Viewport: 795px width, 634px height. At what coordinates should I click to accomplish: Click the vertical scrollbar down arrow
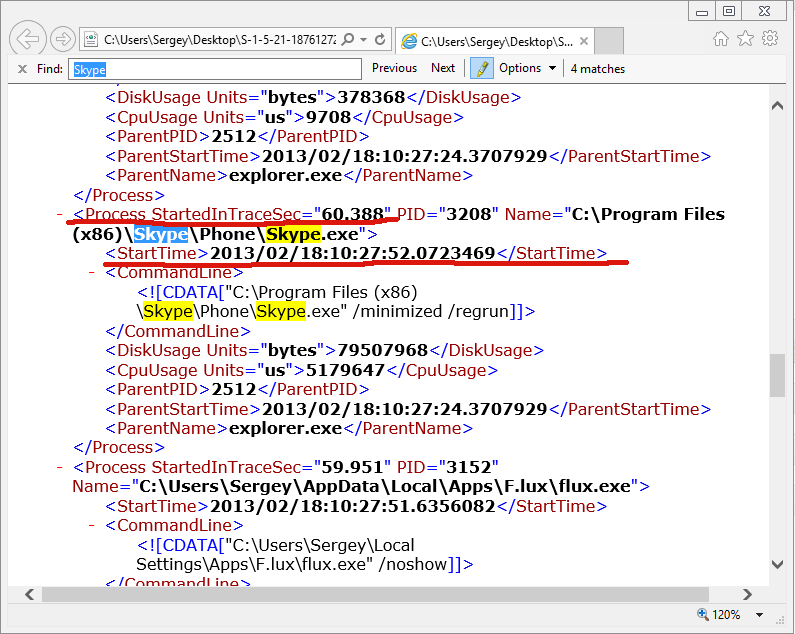tap(777, 564)
